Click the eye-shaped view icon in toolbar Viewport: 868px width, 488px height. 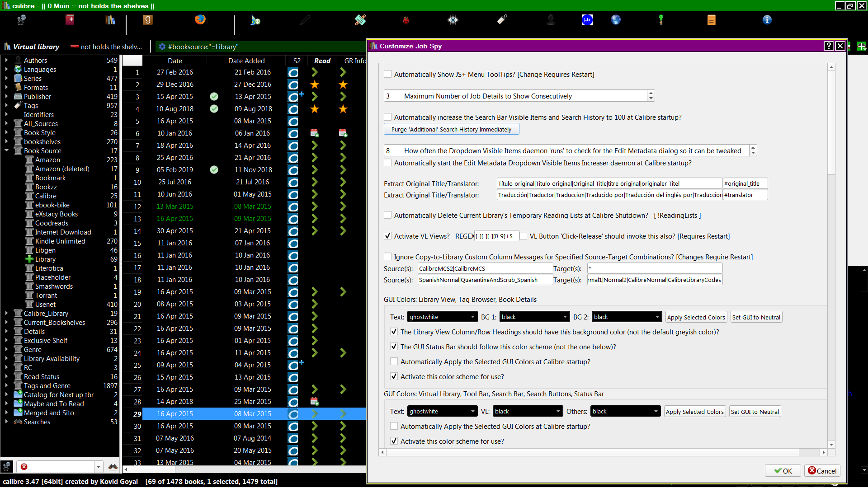pos(453,20)
